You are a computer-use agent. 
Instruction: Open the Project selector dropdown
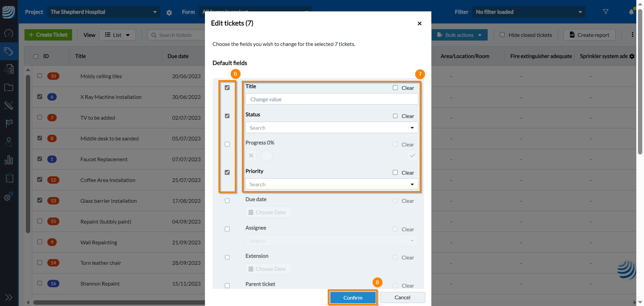[103, 12]
